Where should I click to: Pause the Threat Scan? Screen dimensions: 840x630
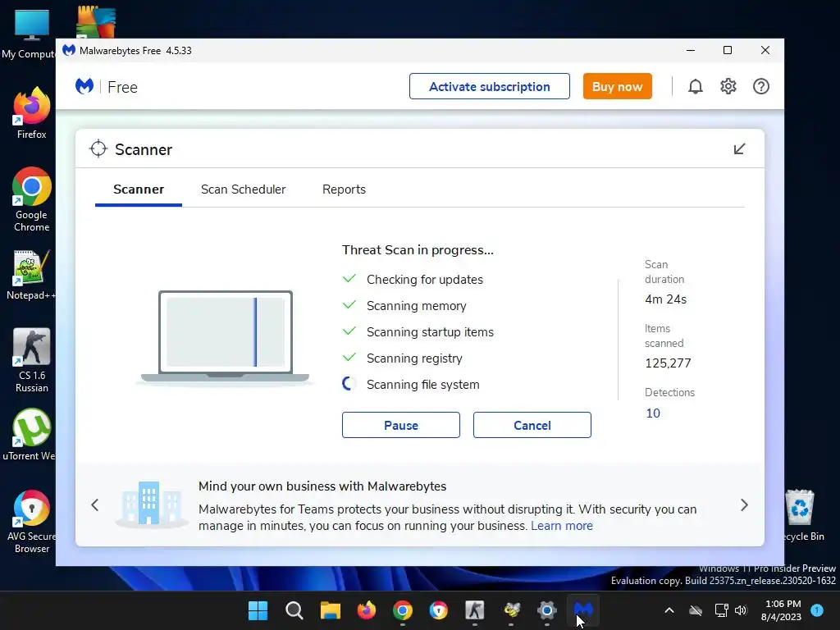point(400,425)
